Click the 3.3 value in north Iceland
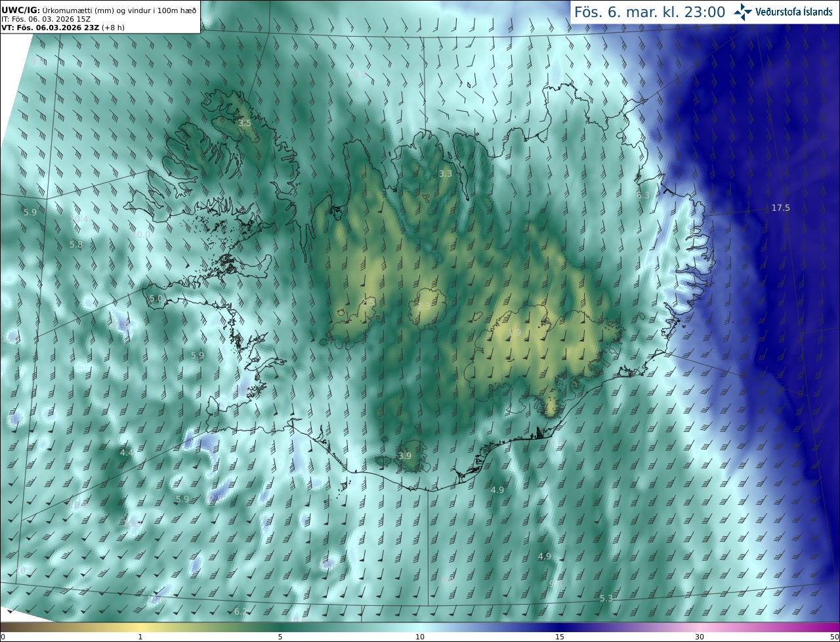 [445, 174]
